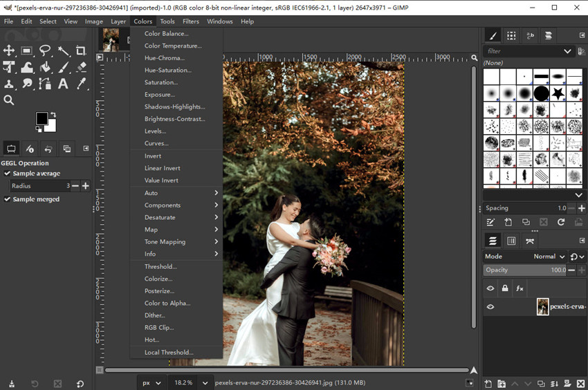Viewport: 588px width, 390px height.
Task: Open the Tool Options tab
Action: pyautogui.click(x=11, y=149)
